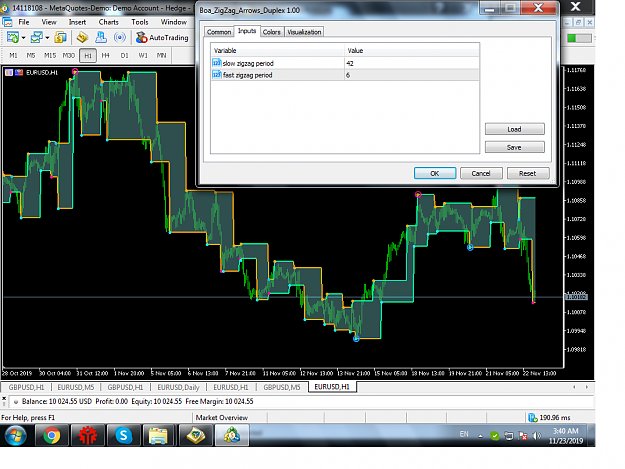
Task: Click the integer type icon beside slow zigzag
Action: pyautogui.click(x=216, y=63)
